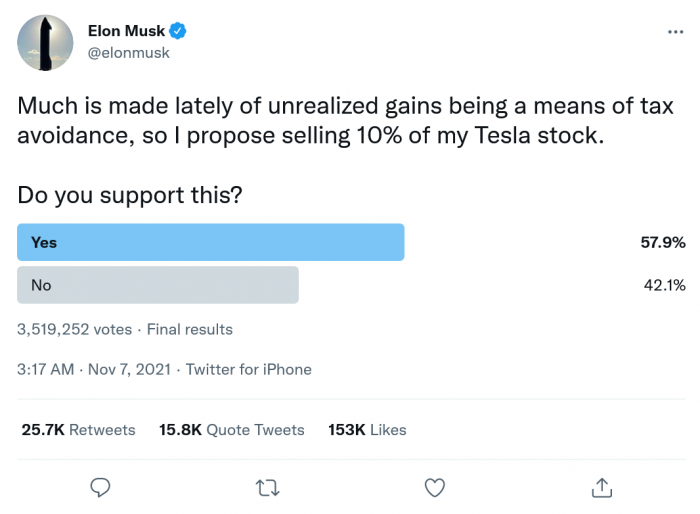Click the Twitter for iPhone source link

249,369
